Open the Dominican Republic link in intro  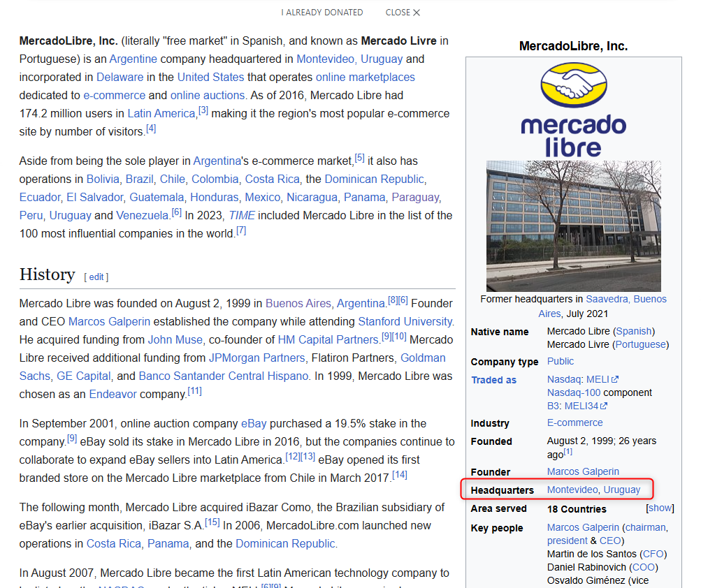[374, 179]
